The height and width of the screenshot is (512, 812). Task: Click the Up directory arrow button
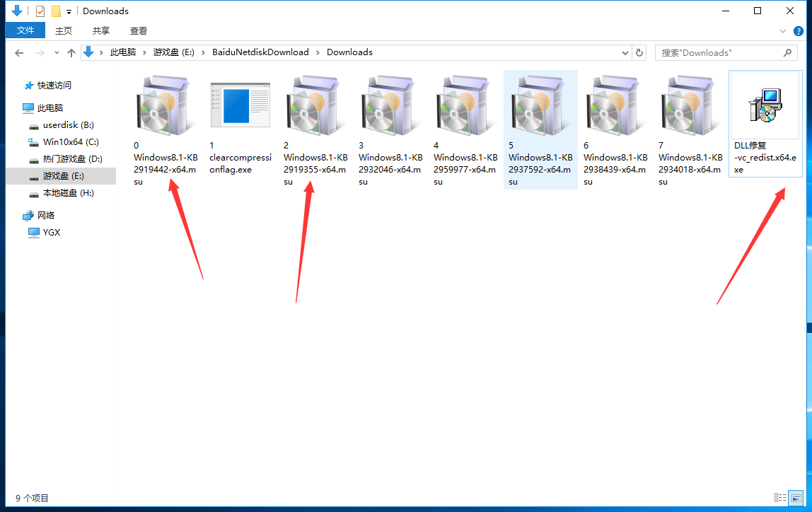click(71, 53)
